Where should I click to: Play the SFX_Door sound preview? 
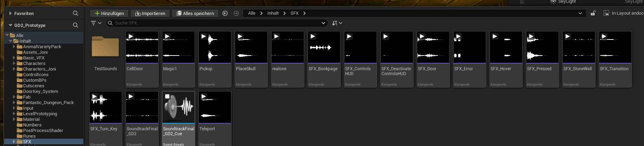coord(422,36)
